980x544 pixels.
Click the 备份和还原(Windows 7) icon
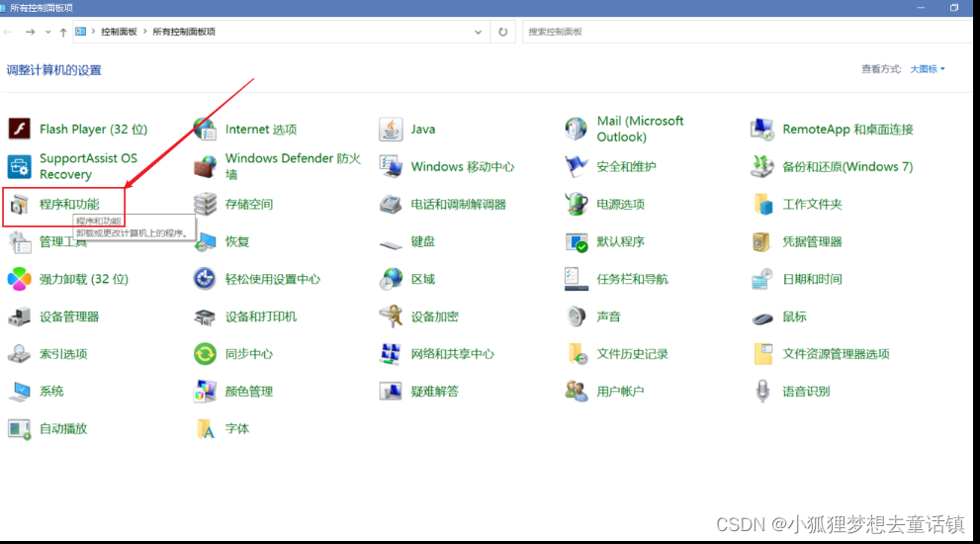(x=761, y=166)
